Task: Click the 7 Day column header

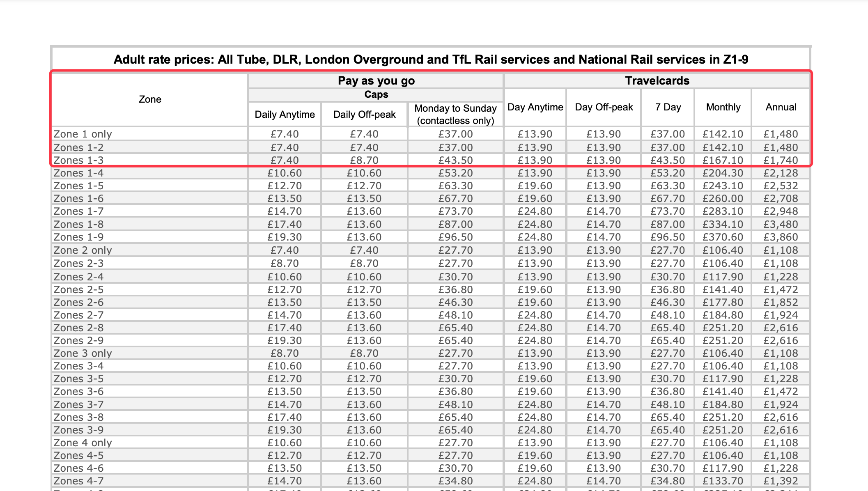Action: pyautogui.click(x=668, y=107)
